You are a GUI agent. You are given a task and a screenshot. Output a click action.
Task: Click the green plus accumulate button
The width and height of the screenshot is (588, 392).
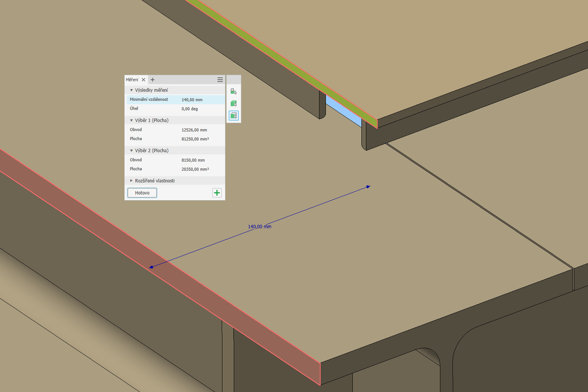coord(217,193)
